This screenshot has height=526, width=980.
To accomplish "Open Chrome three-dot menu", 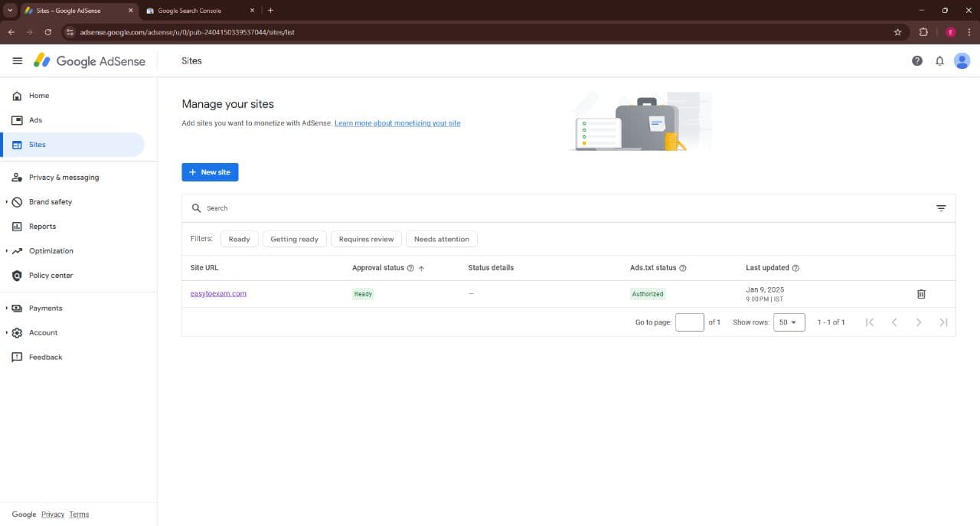I will tap(970, 32).
